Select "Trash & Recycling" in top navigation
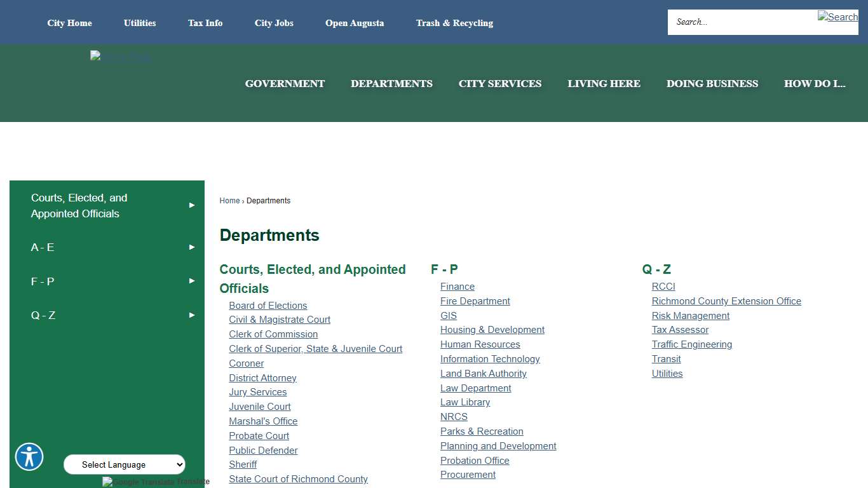Screen dimensions: 868x488 [454, 23]
